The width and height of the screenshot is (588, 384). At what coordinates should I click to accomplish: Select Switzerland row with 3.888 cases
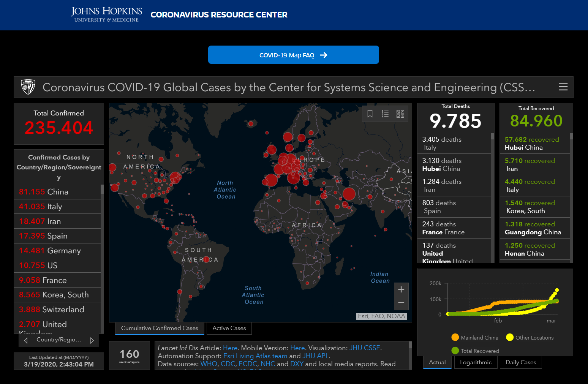point(57,310)
